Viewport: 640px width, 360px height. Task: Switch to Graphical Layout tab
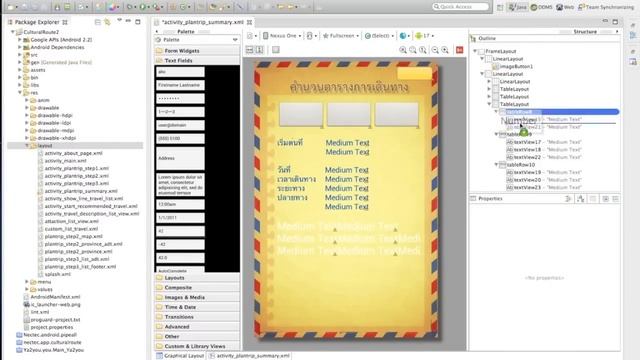180,356
